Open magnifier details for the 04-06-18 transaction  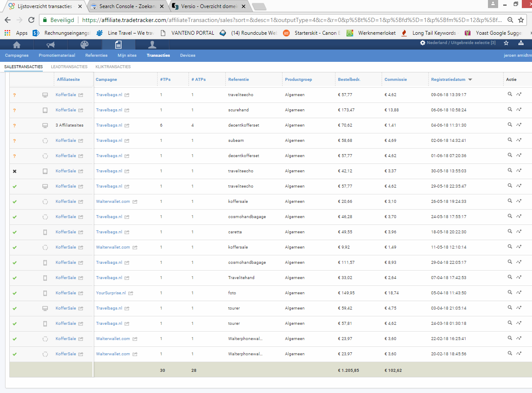[x=510, y=125]
